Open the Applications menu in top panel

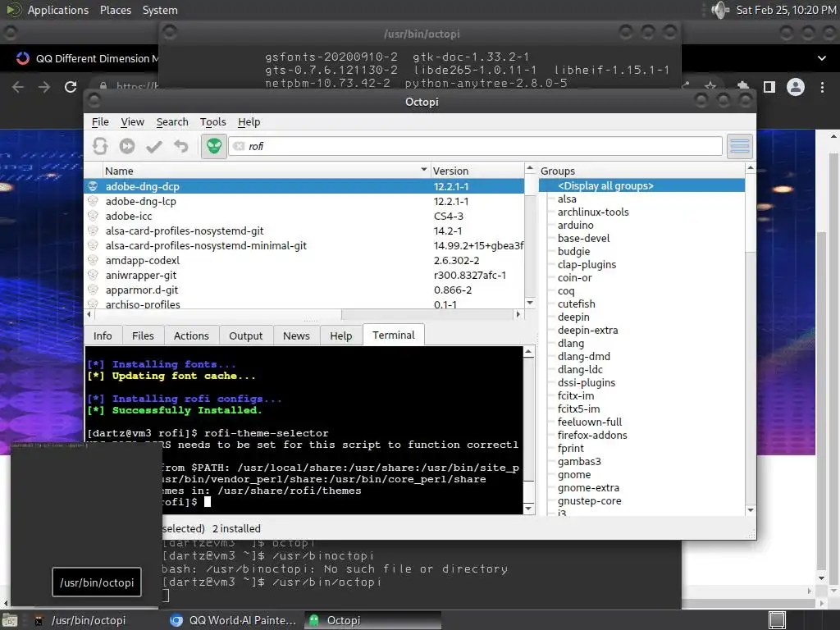coord(58,10)
